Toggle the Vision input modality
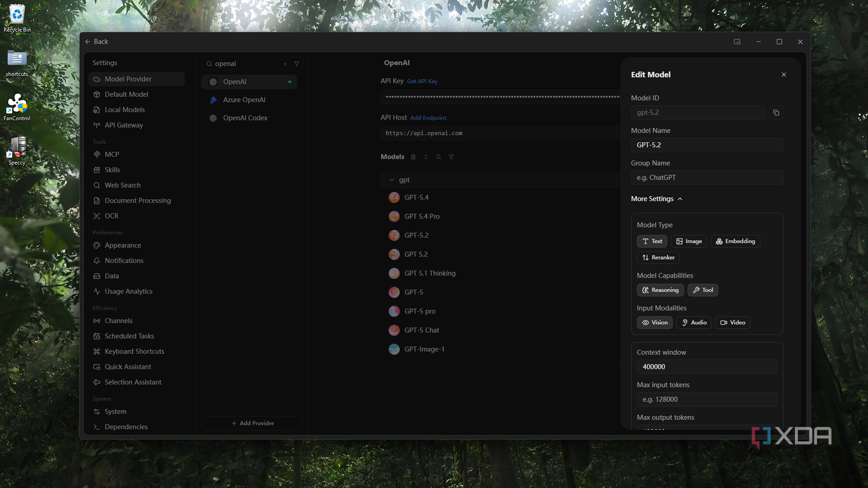The height and width of the screenshot is (488, 868). pyautogui.click(x=654, y=323)
